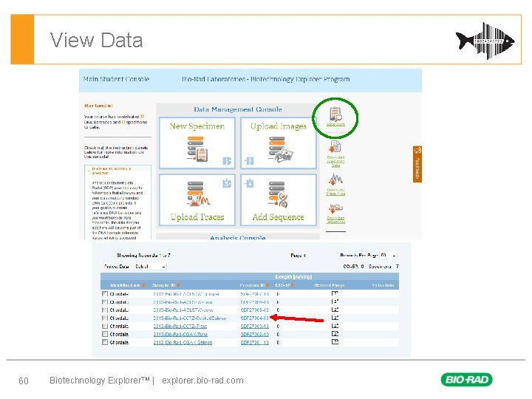This screenshot has width=532, height=399.
Task: Tick the checkbox for row SDP27007-13
Action: 105,294
